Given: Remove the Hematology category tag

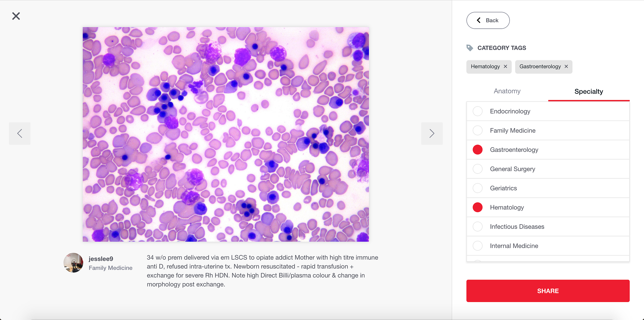Looking at the screenshot, I should point(506,67).
